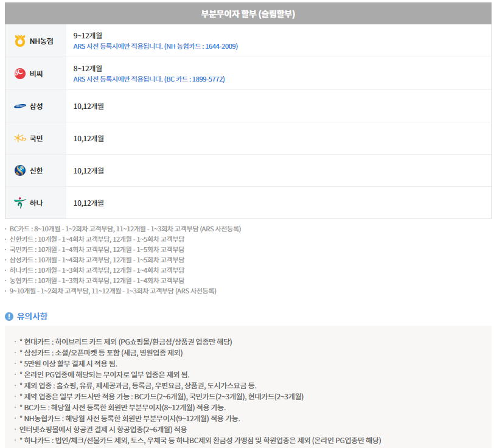Click the 국민카드 10개월 고객부담 note
This screenshot has height=448, width=494.
(x=97, y=250)
